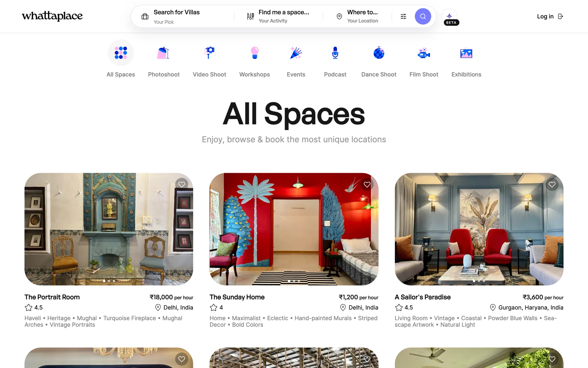588x368 pixels.
Task: Toggle heart on the metal-roof space card
Action: pos(367,359)
